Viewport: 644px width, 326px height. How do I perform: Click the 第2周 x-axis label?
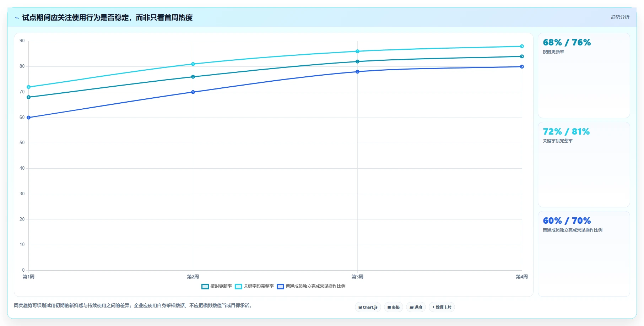click(193, 277)
